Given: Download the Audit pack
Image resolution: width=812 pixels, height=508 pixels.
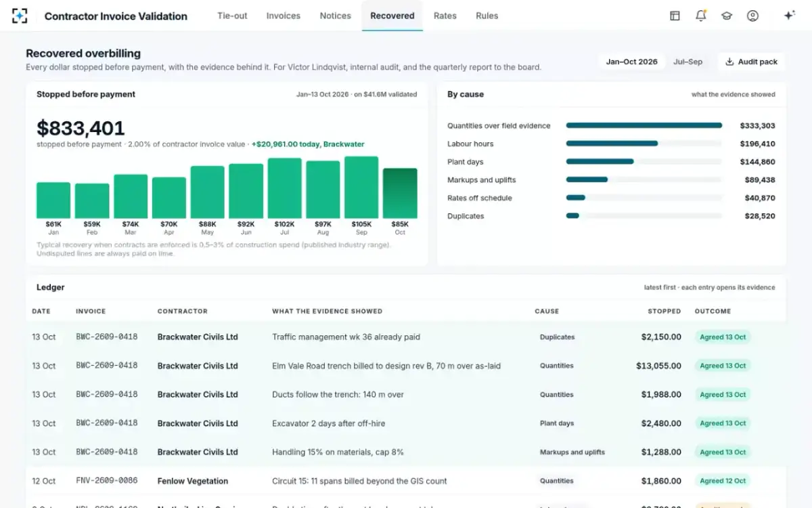Looking at the screenshot, I should 752,62.
